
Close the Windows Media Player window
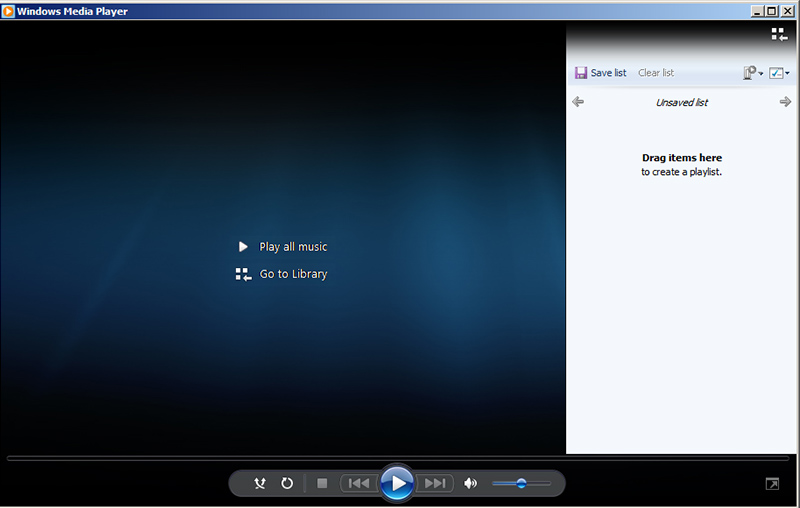(787, 11)
